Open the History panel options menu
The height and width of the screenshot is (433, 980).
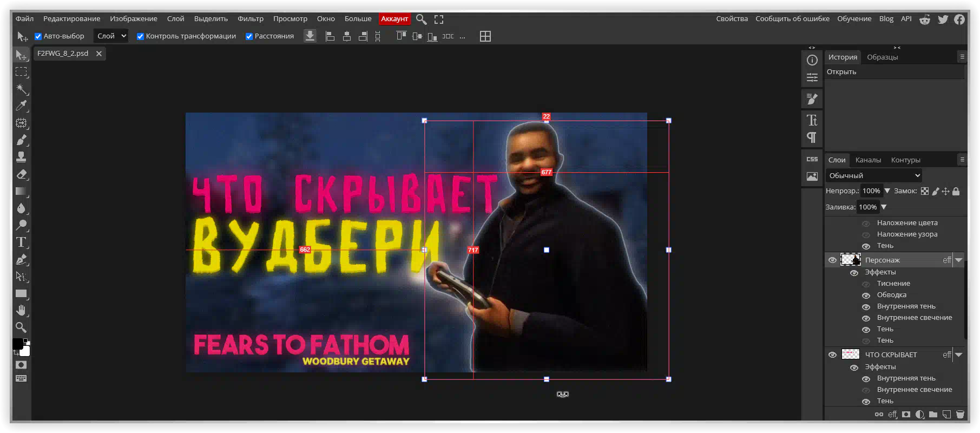(962, 57)
